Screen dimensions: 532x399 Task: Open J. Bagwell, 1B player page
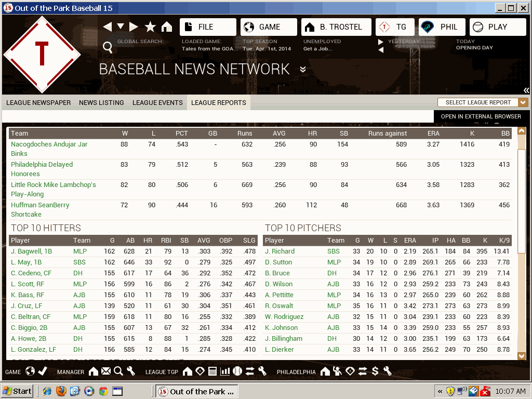click(x=31, y=251)
